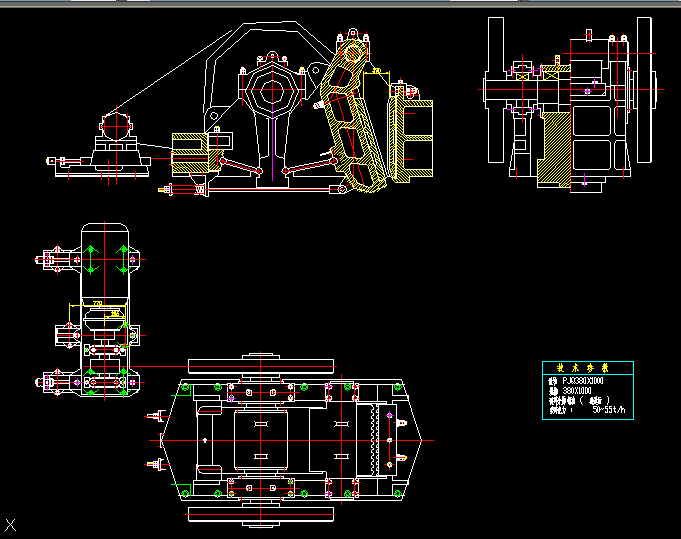Select the model number text starting "PJ"
This screenshot has width=681, height=539.
coord(583,381)
